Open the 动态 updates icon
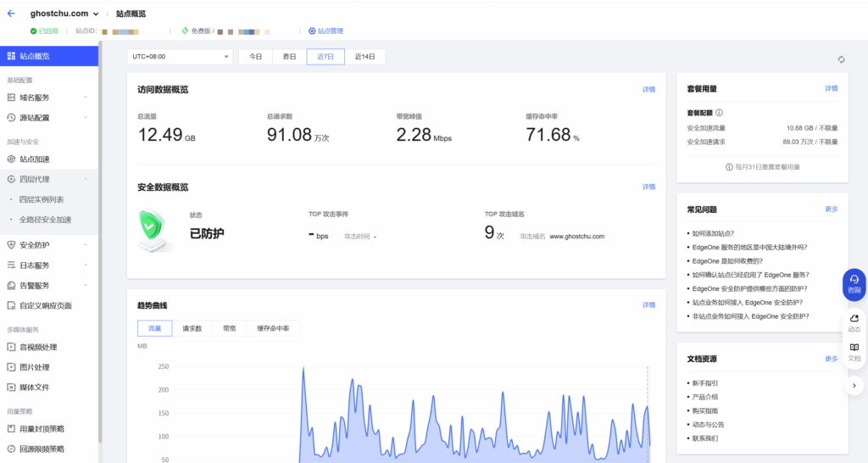 point(854,323)
